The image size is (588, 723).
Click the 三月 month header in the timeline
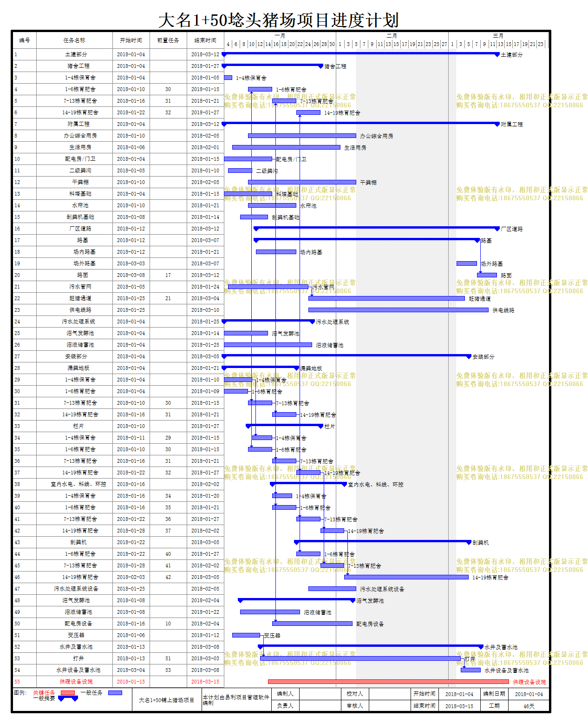click(x=498, y=36)
